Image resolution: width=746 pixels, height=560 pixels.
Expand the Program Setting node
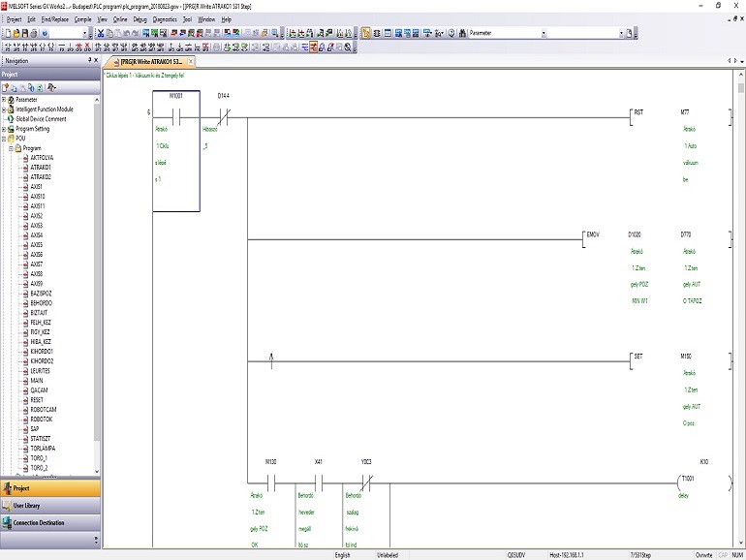[x=4, y=129]
